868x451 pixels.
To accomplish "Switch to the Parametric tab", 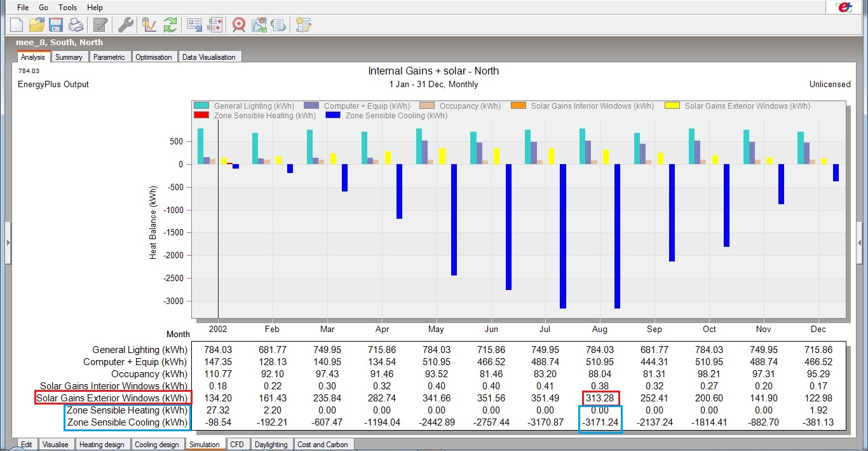I will click(x=109, y=57).
